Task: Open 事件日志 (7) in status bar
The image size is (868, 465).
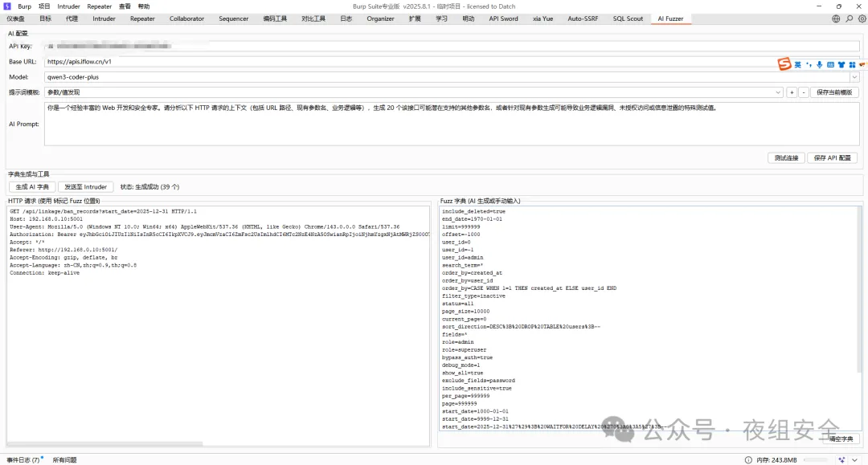Action: (x=23, y=460)
